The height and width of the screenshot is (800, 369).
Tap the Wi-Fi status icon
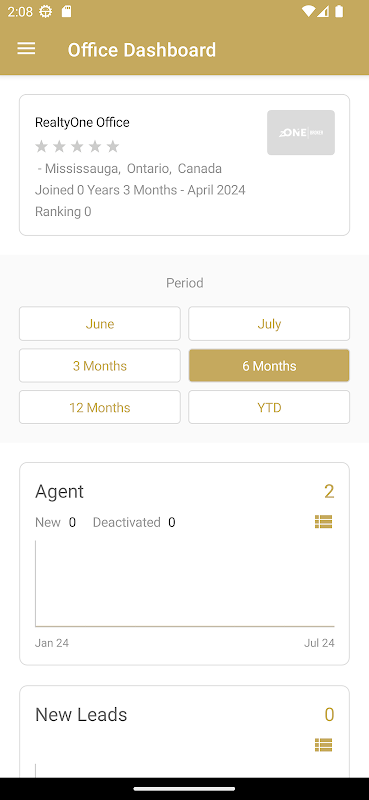[308, 11]
